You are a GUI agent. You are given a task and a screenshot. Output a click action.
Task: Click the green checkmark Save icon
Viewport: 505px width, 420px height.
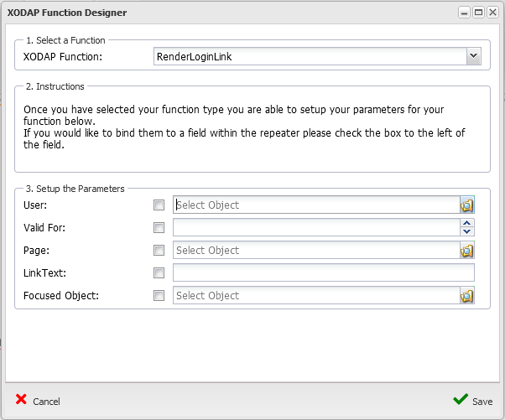coord(461,399)
